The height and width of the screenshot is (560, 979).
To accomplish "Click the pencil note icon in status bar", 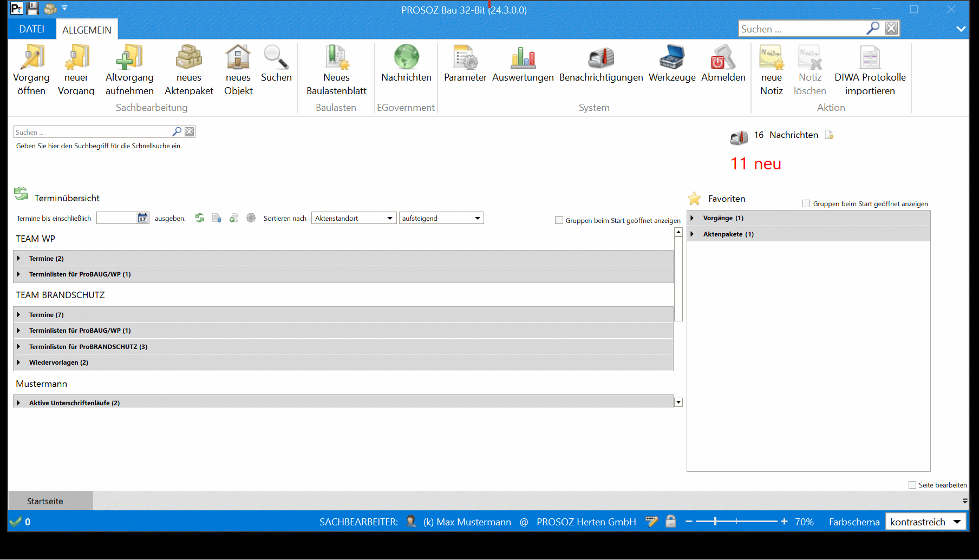I will (651, 522).
